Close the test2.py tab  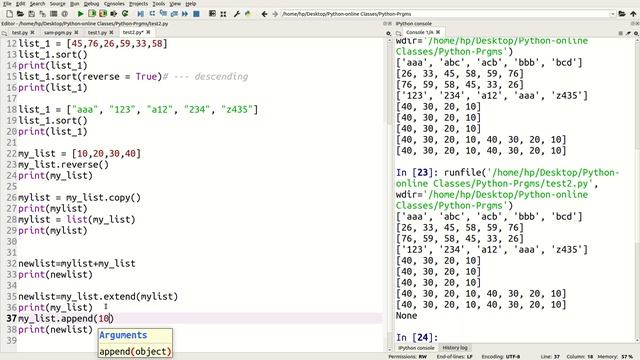click(148, 32)
